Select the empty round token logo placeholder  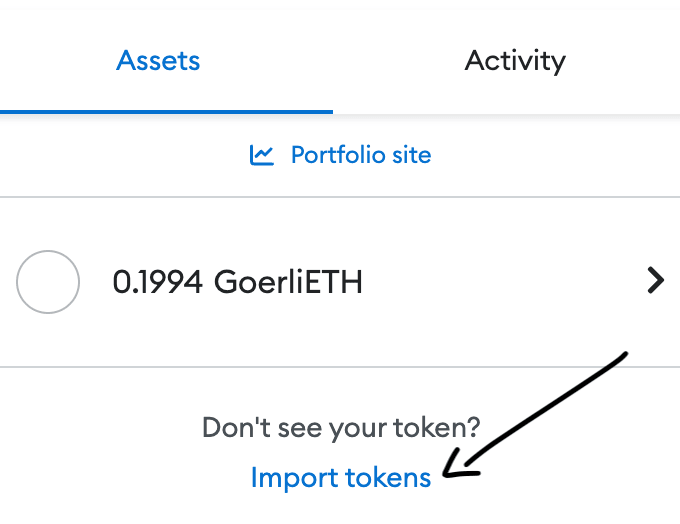48,282
